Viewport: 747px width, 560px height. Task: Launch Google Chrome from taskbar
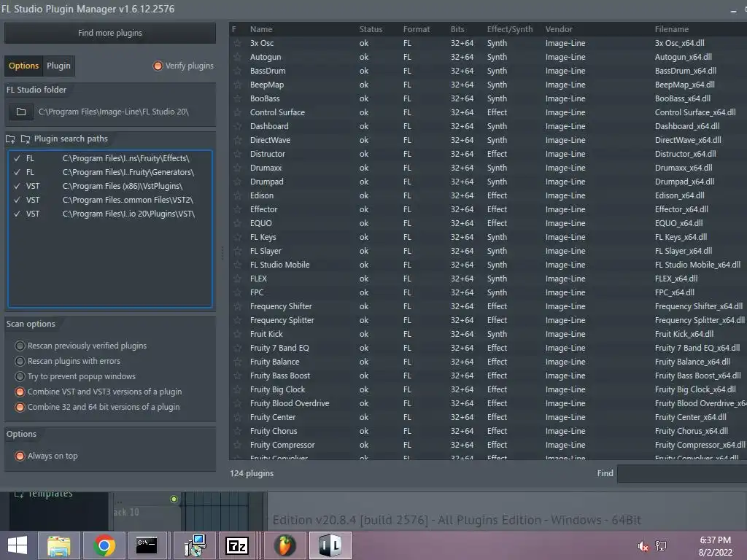pos(104,545)
